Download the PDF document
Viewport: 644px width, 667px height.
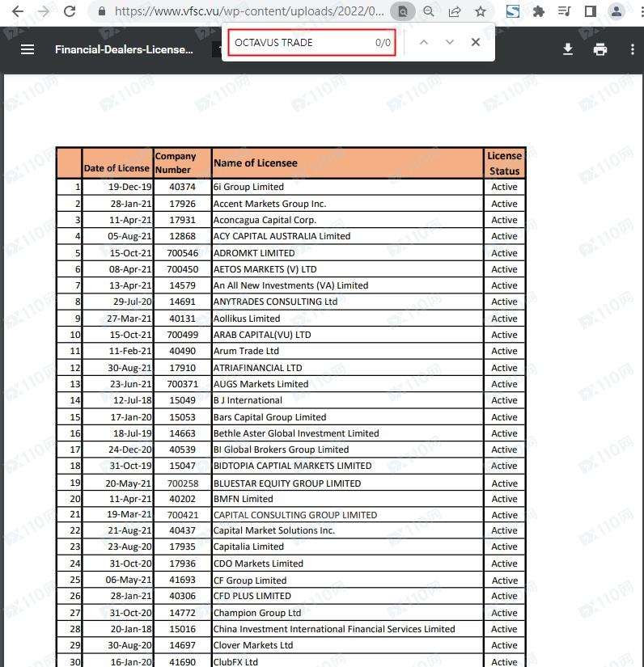pos(568,49)
